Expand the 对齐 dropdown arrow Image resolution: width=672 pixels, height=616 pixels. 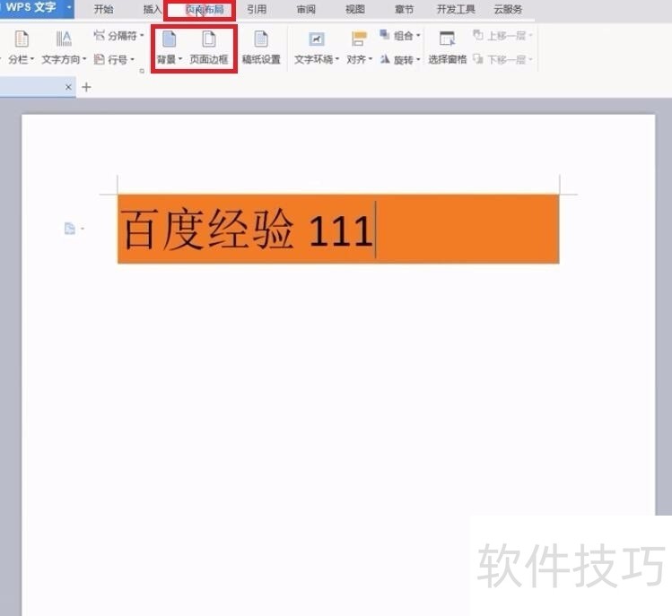[371, 59]
